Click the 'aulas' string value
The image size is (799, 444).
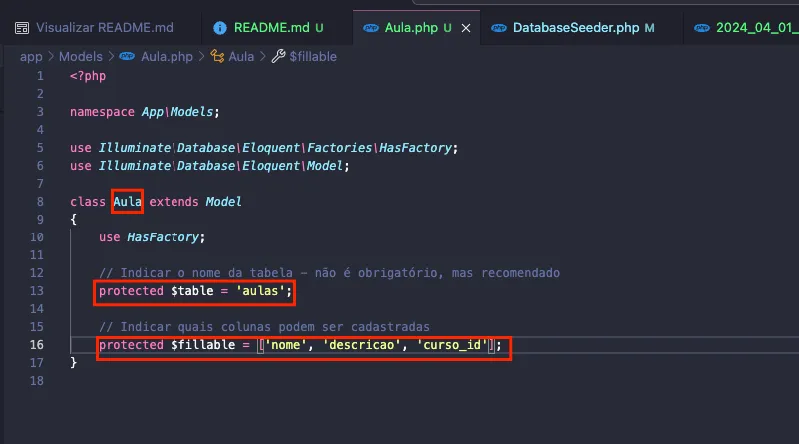[260, 291]
